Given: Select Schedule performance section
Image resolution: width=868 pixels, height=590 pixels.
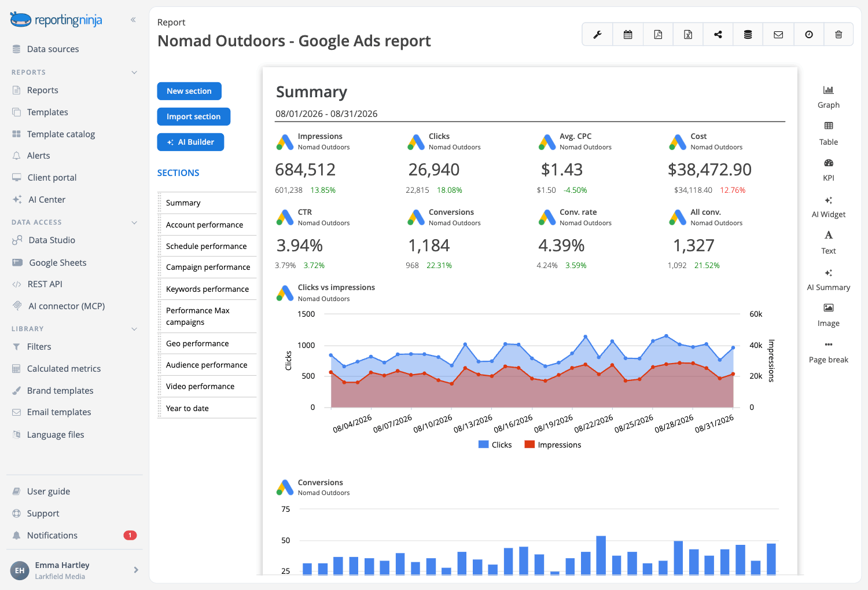Looking at the screenshot, I should pyautogui.click(x=207, y=246).
